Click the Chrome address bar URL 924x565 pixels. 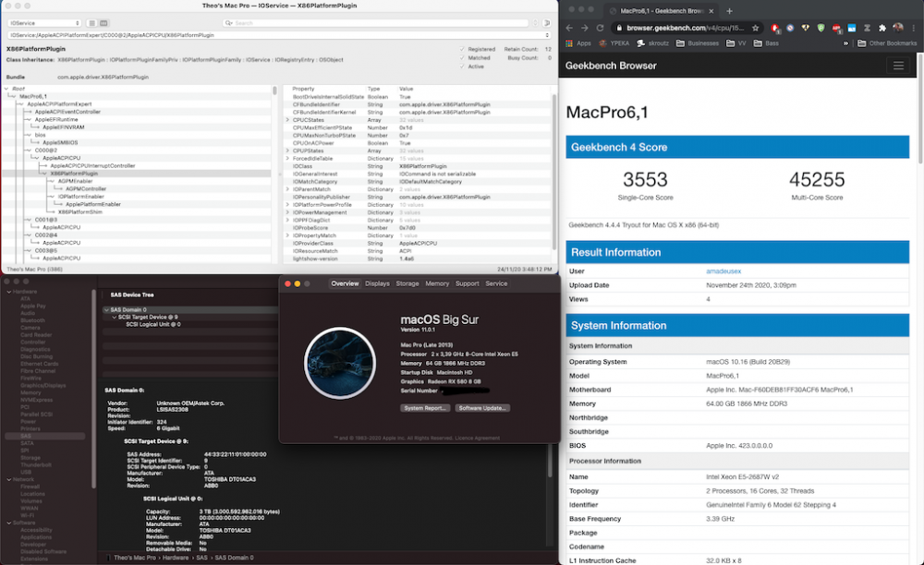[x=686, y=28]
